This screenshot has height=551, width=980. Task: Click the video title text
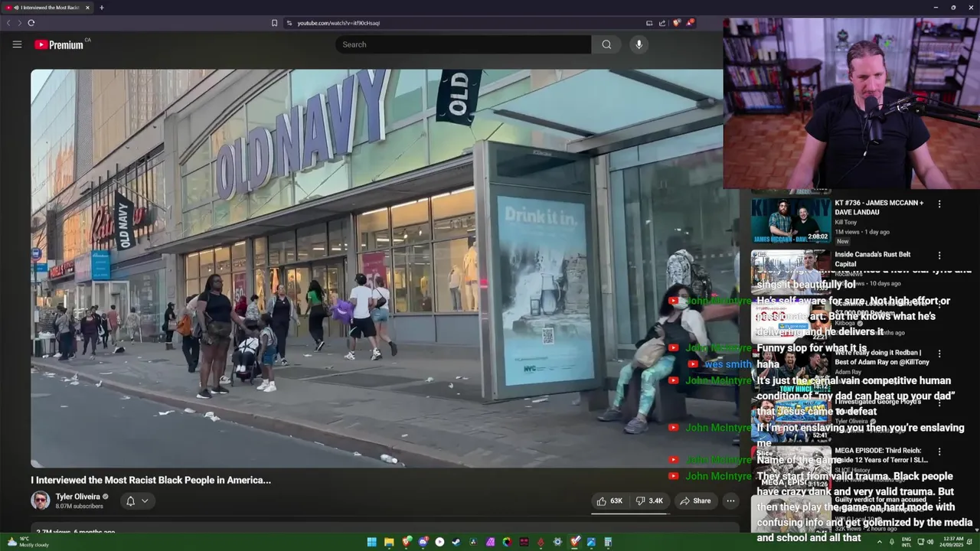point(151,480)
